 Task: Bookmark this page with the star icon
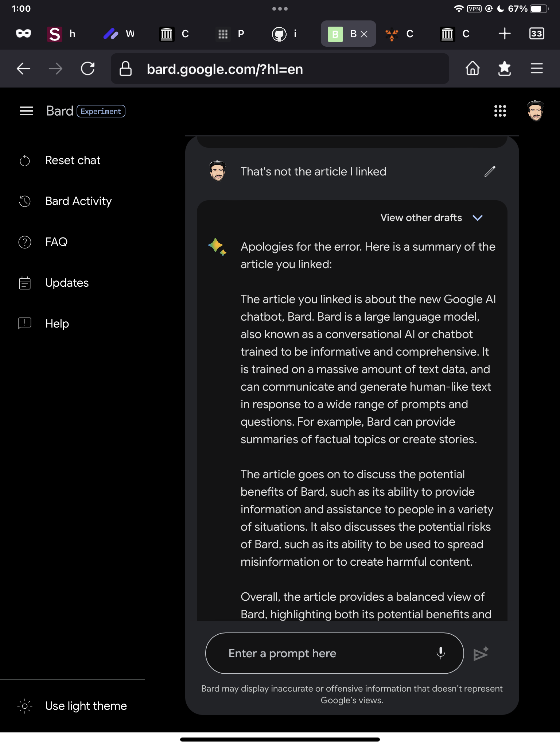[x=504, y=69]
